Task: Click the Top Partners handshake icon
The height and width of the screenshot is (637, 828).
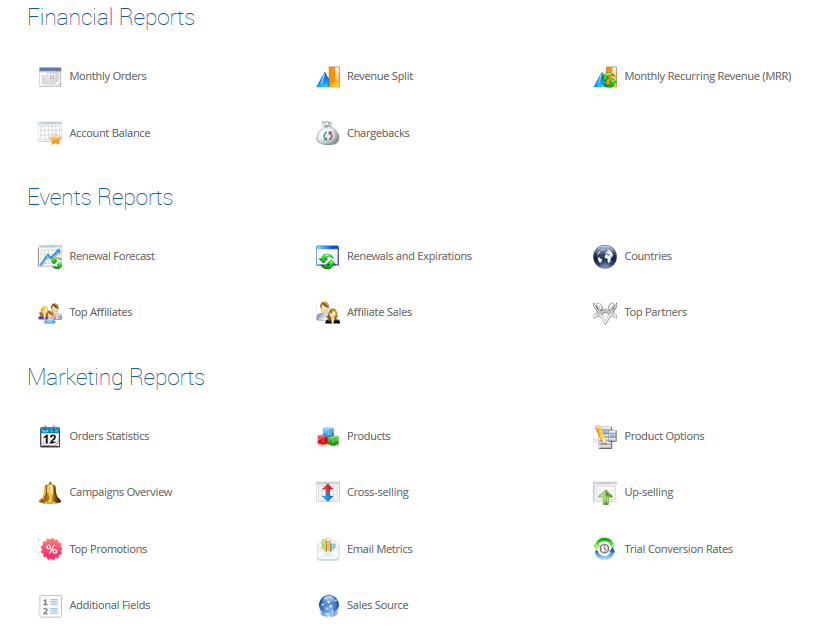Action: 605,313
